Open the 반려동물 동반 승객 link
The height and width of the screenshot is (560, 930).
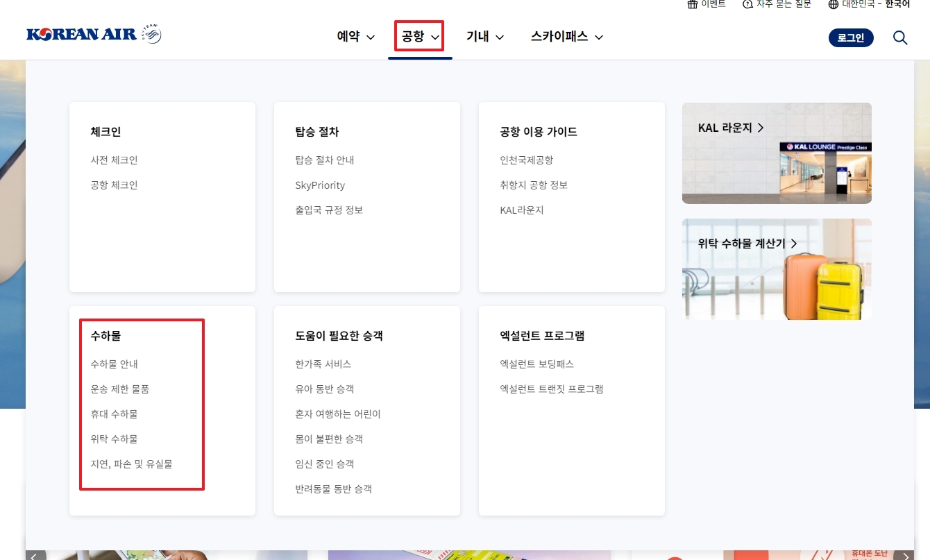point(334,489)
